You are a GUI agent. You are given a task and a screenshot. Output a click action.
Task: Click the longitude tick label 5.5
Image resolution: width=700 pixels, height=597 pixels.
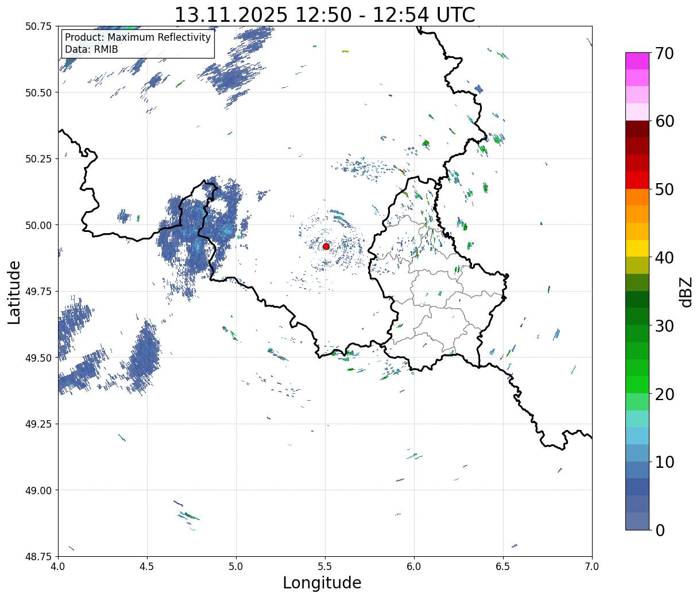pyautogui.click(x=325, y=566)
